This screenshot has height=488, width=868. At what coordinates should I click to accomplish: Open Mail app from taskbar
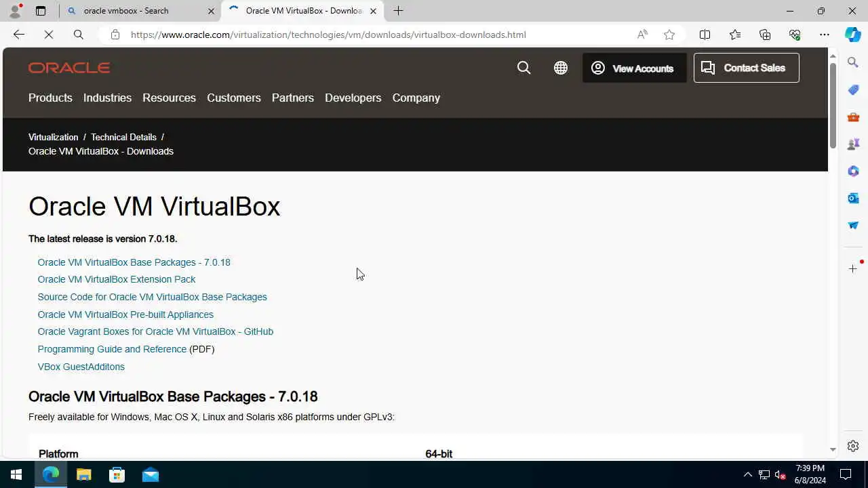point(151,474)
